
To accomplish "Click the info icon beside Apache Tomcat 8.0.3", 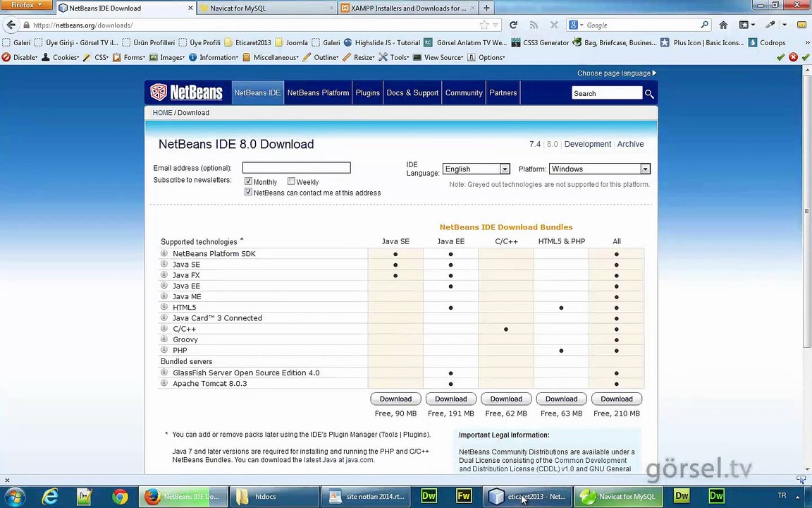I will (x=164, y=383).
